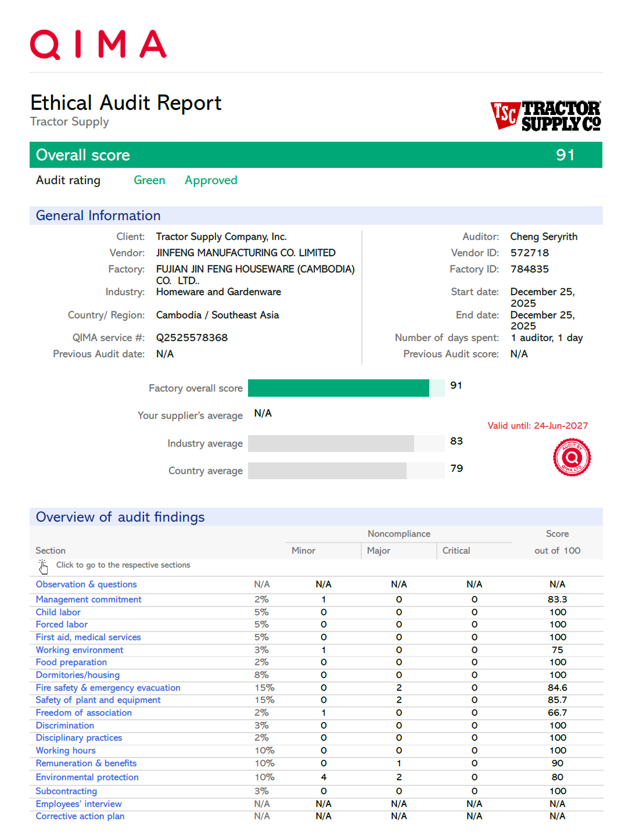632x840 pixels.
Task: Click 'Cambodia / Southeast Asia' region value
Action: [x=217, y=315]
